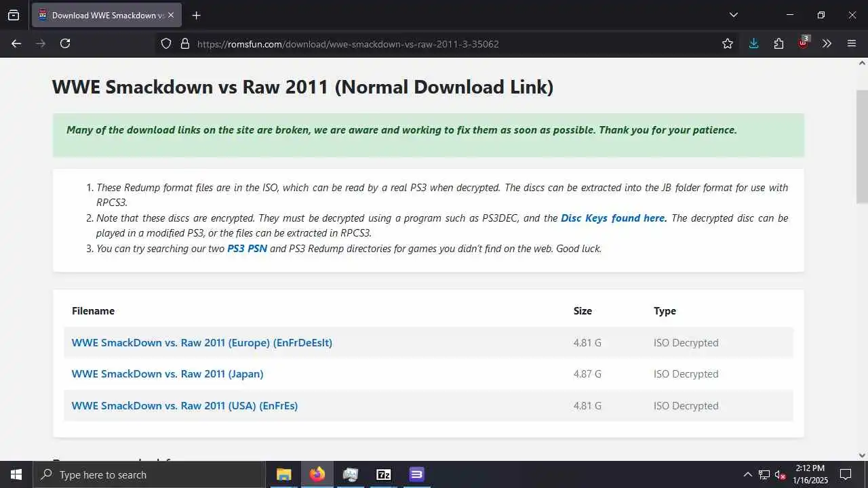Show hidden system tray icons
This screenshot has width=868, height=488.
(747, 474)
